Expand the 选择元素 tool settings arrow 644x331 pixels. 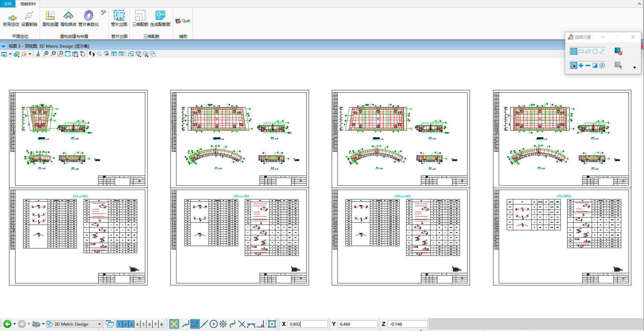pos(634,68)
